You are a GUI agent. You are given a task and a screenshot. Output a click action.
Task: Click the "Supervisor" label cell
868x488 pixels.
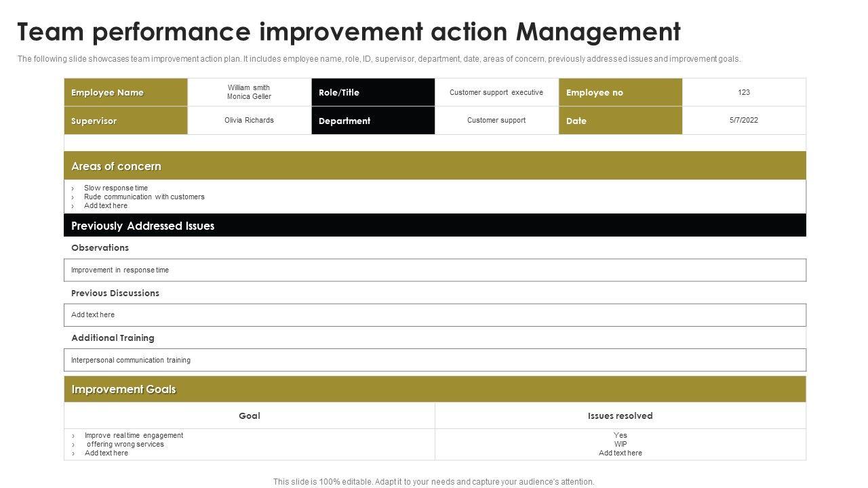pos(125,121)
